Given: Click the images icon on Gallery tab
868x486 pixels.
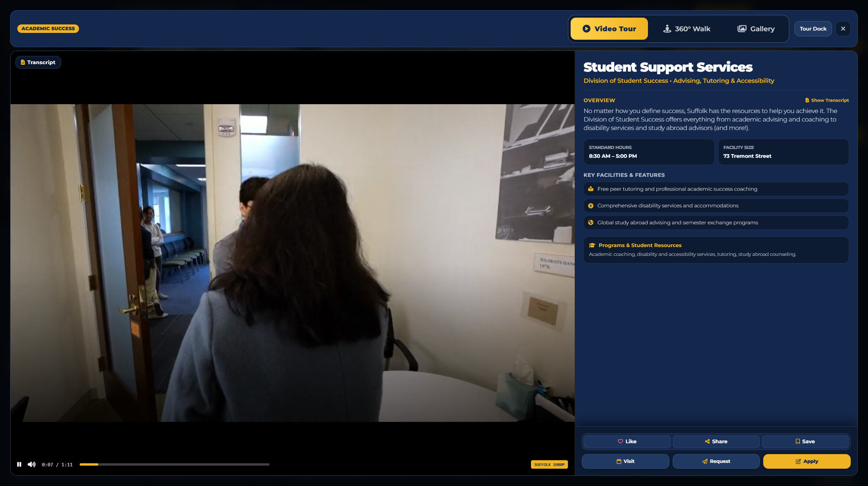Looking at the screenshot, I should tap(742, 29).
